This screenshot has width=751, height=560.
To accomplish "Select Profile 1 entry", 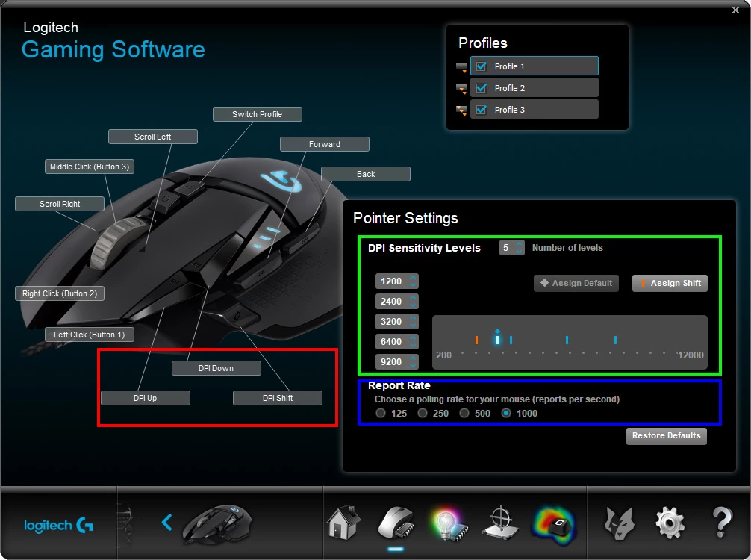I will [534, 66].
